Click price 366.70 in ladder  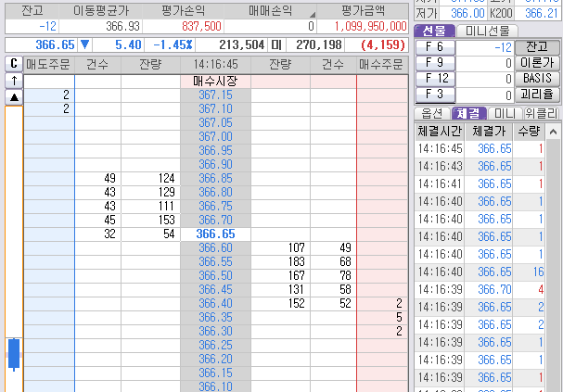(215, 220)
